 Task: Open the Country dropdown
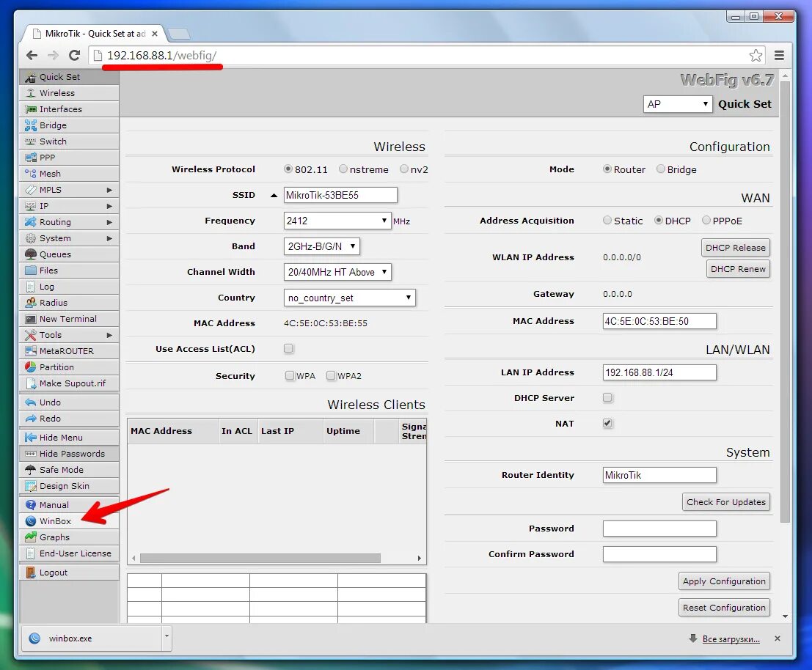point(350,298)
